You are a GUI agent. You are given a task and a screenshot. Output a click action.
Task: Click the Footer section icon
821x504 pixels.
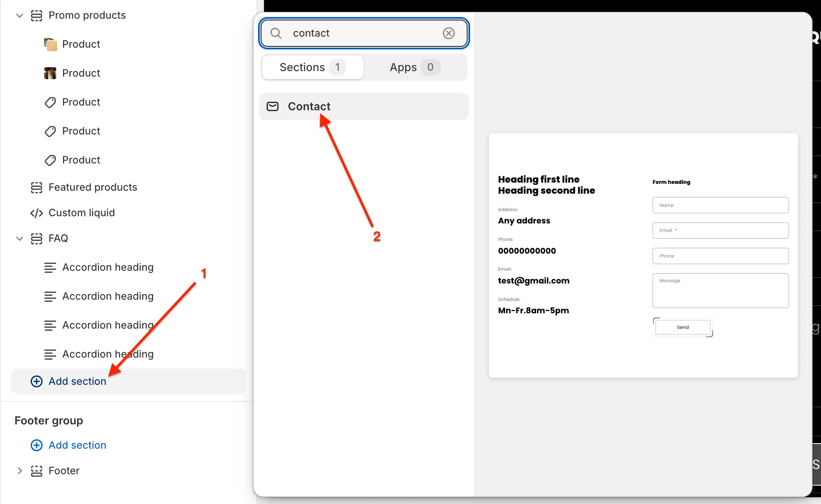[37, 471]
